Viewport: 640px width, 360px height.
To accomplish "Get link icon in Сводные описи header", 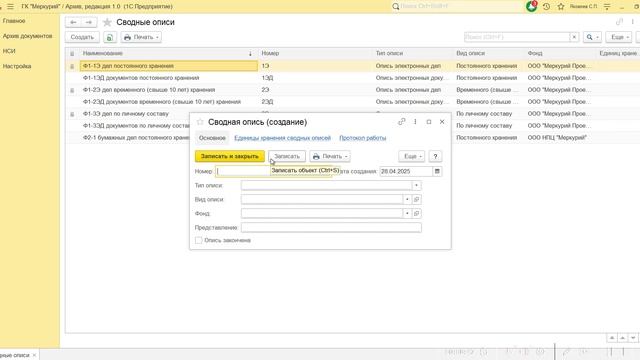I will pyautogui.click(x=620, y=22).
